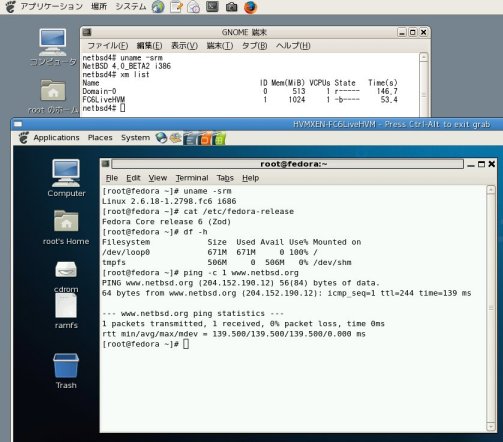Launch Firefox from the top panel

click(250, 7)
